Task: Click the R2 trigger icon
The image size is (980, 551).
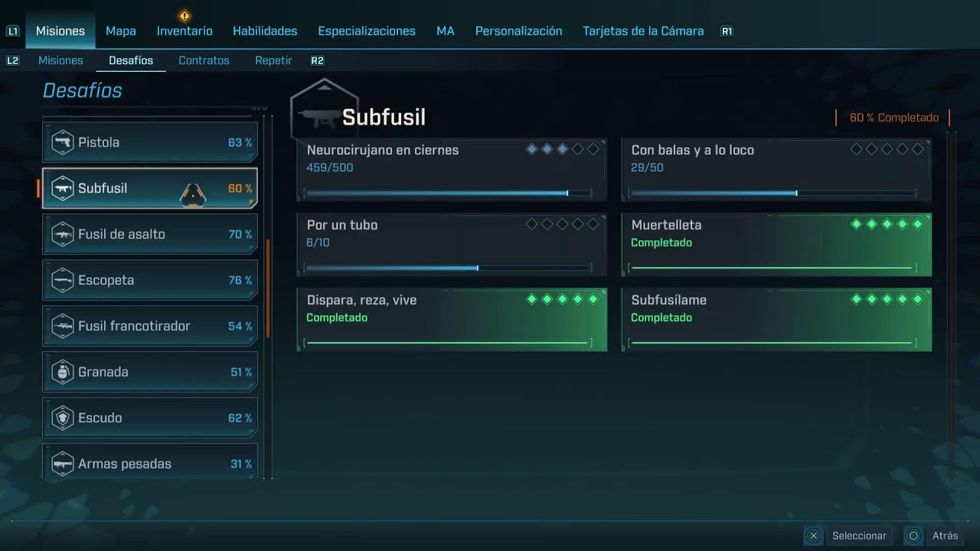Action: (317, 60)
